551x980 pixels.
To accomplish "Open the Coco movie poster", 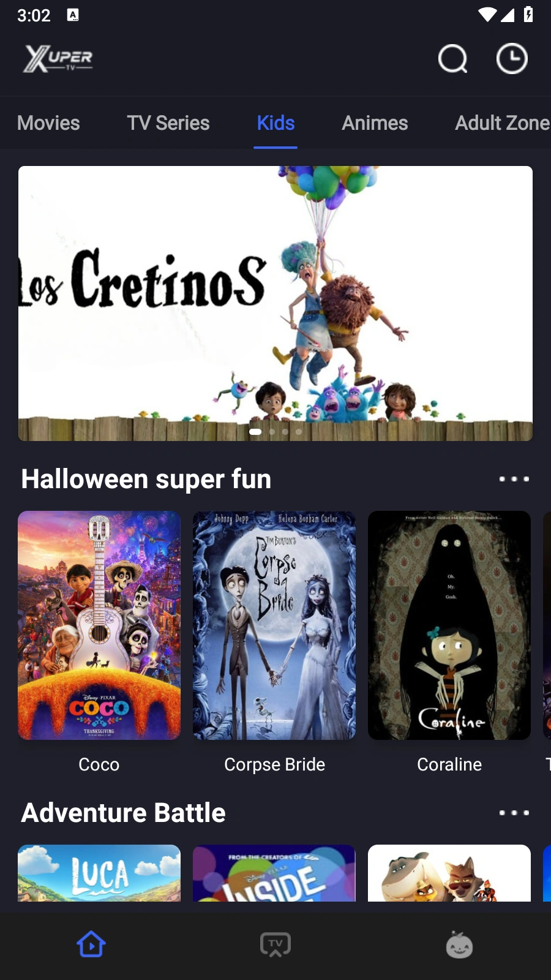I will click(x=99, y=625).
